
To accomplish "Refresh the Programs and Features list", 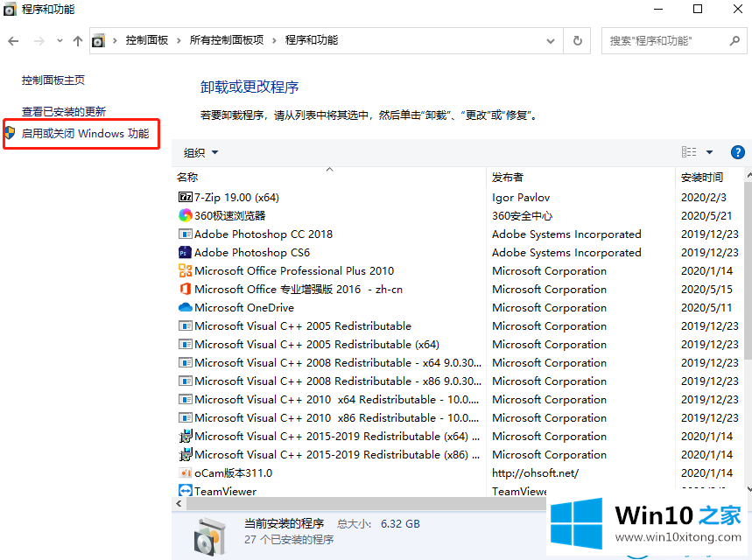I will 578,41.
